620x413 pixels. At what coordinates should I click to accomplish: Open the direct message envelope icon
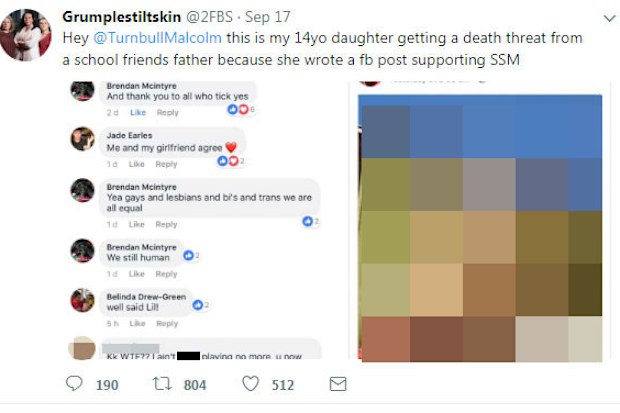(x=338, y=384)
